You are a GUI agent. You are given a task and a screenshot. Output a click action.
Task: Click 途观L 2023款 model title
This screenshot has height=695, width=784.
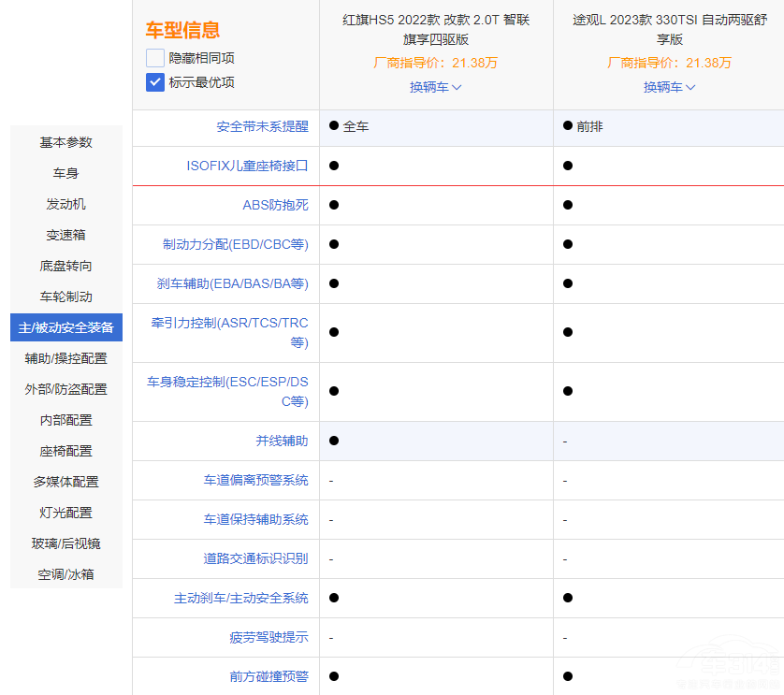click(669, 30)
